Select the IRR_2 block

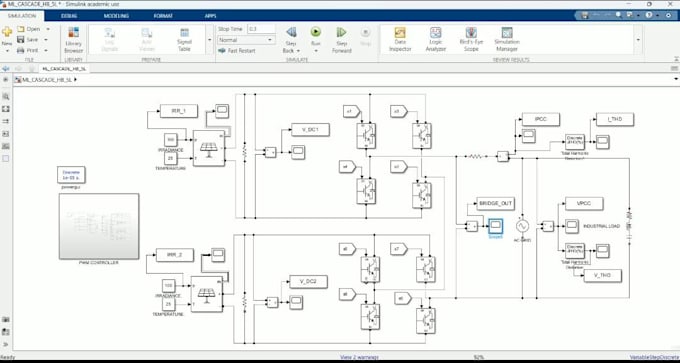tap(174, 255)
